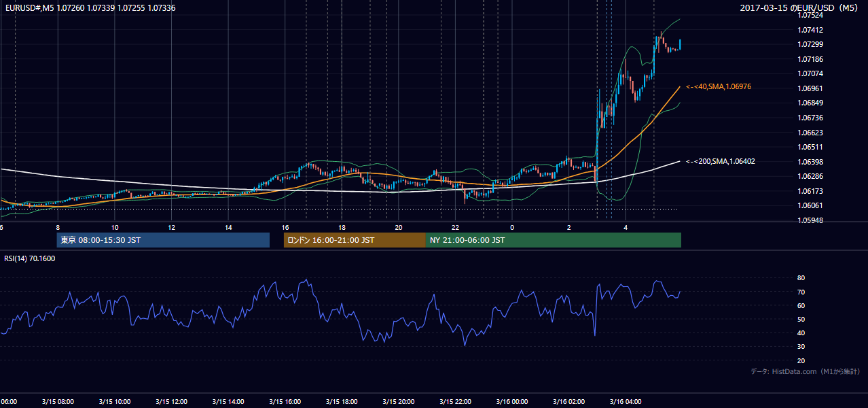The height and width of the screenshot is (408, 868).
Task: Click the 1.06623 price axis label
Action: coord(811,133)
